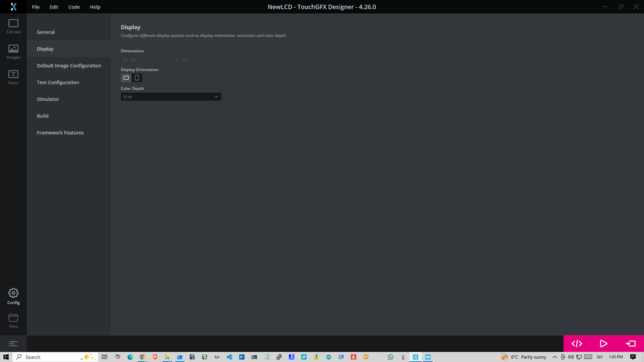Open Task View in taskbar
This screenshot has width=644, height=362.
104,357
